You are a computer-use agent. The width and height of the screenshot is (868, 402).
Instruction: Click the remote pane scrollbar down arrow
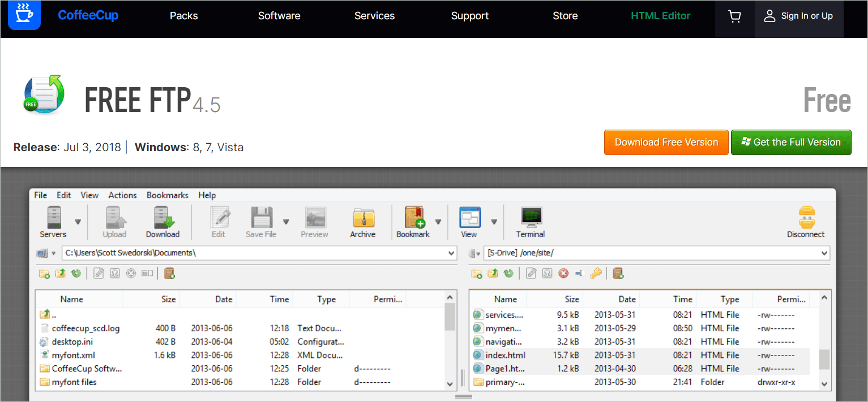pyautogui.click(x=824, y=384)
